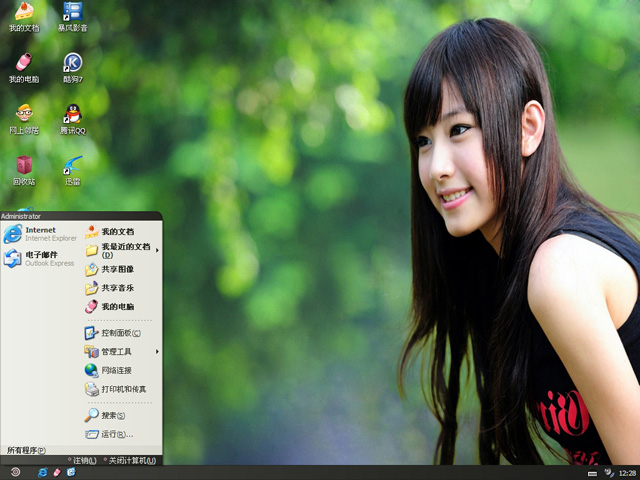The height and width of the screenshot is (480, 640).
Task: Open 回收站 recycle bin on desktop
Action: [x=24, y=167]
